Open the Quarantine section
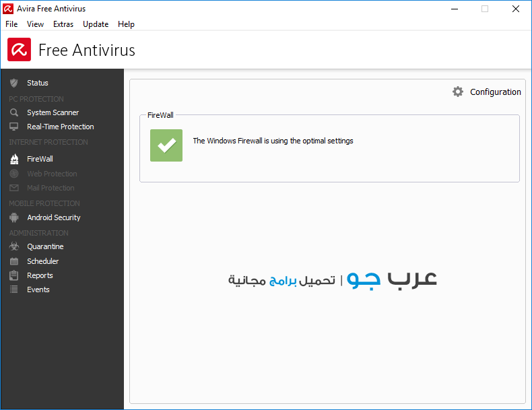 (x=46, y=246)
